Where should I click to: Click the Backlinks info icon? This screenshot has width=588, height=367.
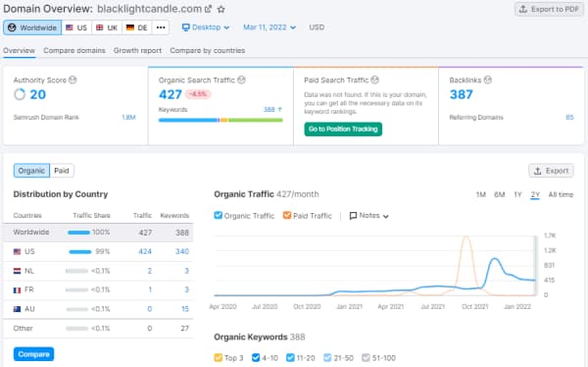(x=487, y=80)
